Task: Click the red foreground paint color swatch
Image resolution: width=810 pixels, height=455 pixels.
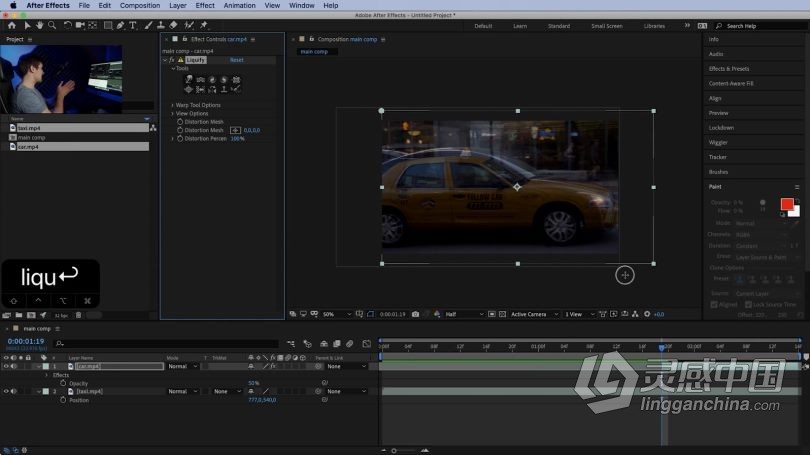Action: [787, 204]
